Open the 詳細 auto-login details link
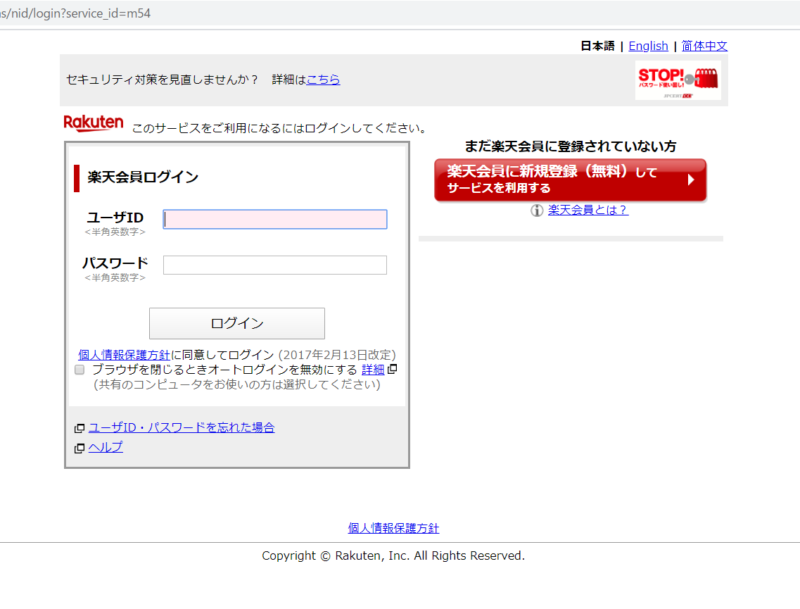800x609 pixels. pyautogui.click(x=373, y=370)
